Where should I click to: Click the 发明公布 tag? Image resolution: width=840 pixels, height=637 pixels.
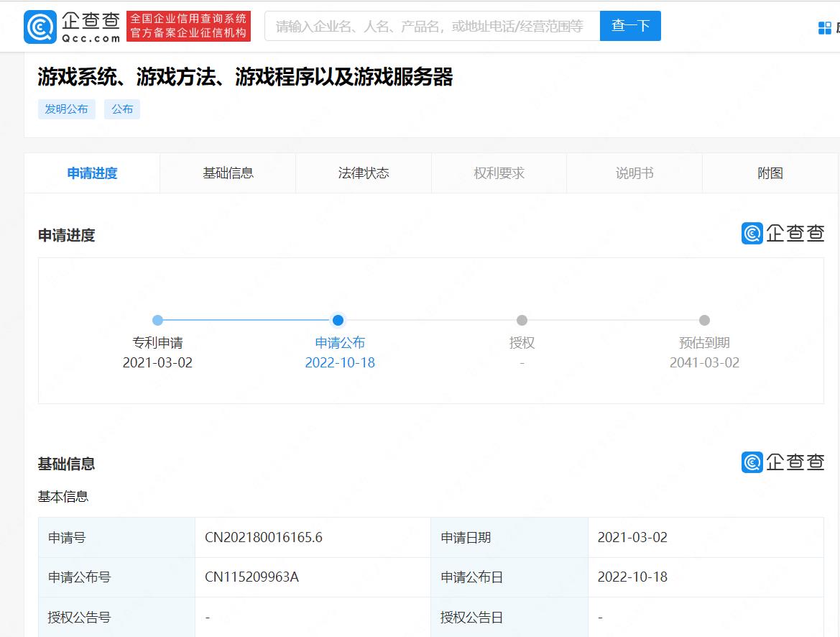(x=67, y=109)
